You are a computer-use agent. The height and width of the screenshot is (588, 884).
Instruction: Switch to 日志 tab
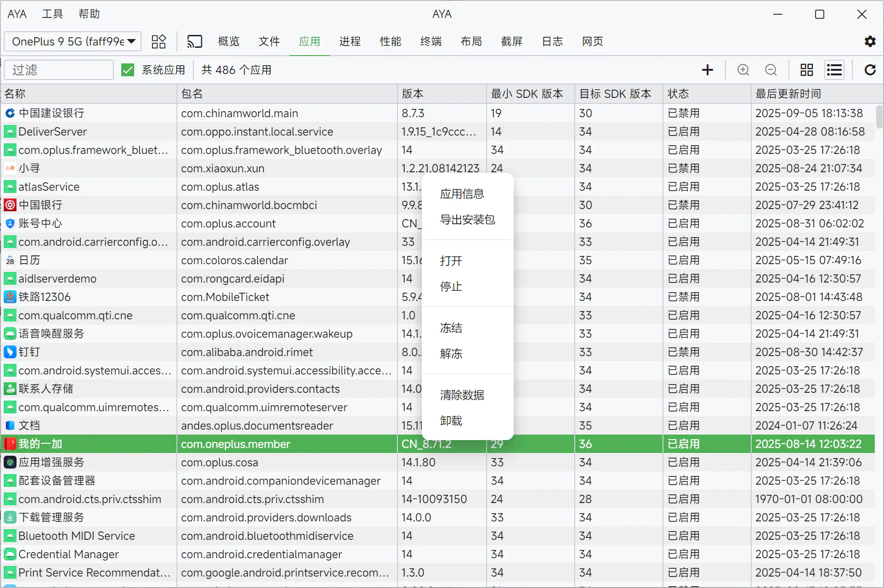(552, 41)
